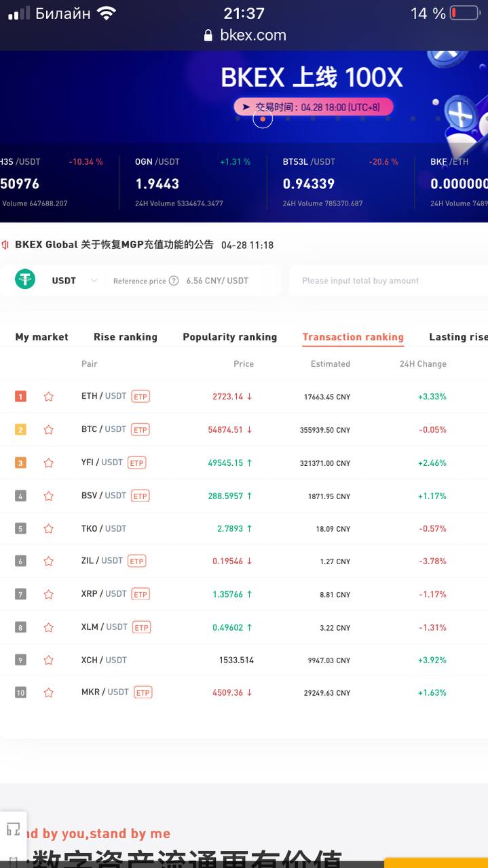Image resolution: width=488 pixels, height=868 pixels.
Task: Tap the bkex.com address bar
Action: tap(244, 35)
